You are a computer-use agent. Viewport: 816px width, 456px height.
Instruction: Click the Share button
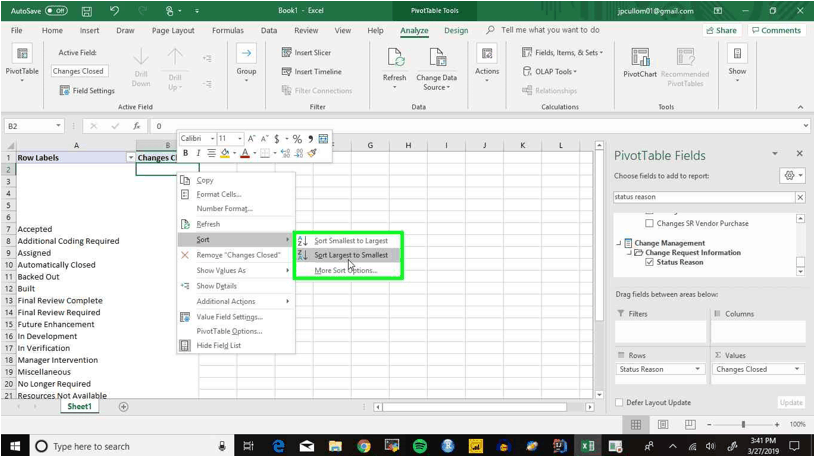(721, 30)
